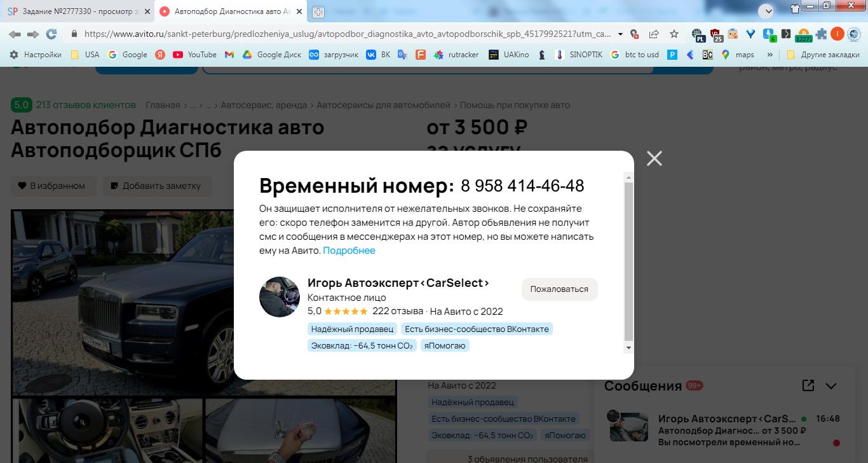The height and width of the screenshot is (463, 868).
Task: Click the Пожаловаться button in popup
Action: click(x=559, y=289)
